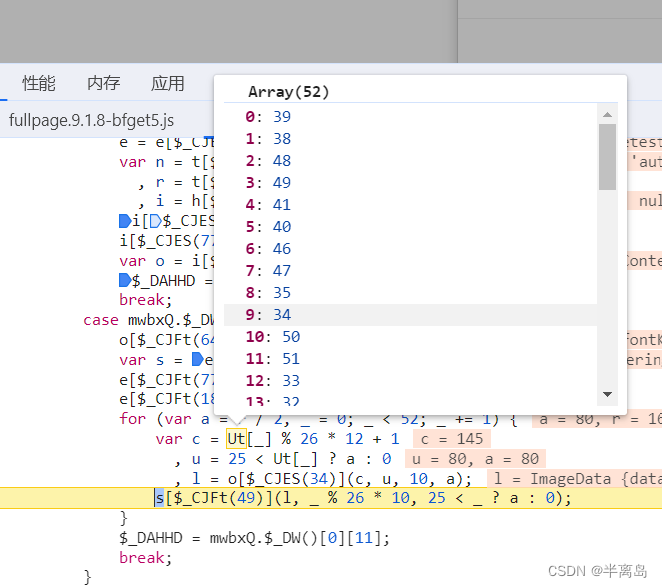Select array entry 2: 48

pyautogui.click(x=410, y=160)
